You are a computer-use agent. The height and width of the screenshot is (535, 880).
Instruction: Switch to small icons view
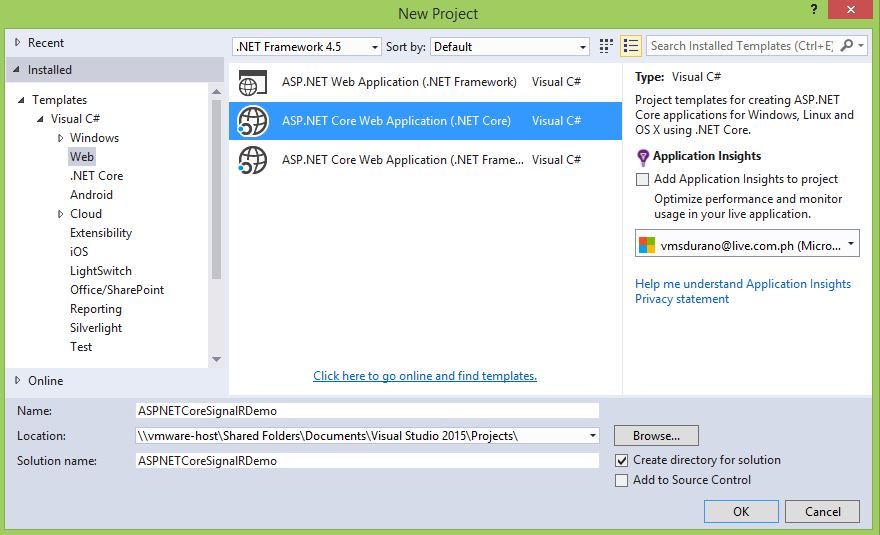(x=606, y=46)
